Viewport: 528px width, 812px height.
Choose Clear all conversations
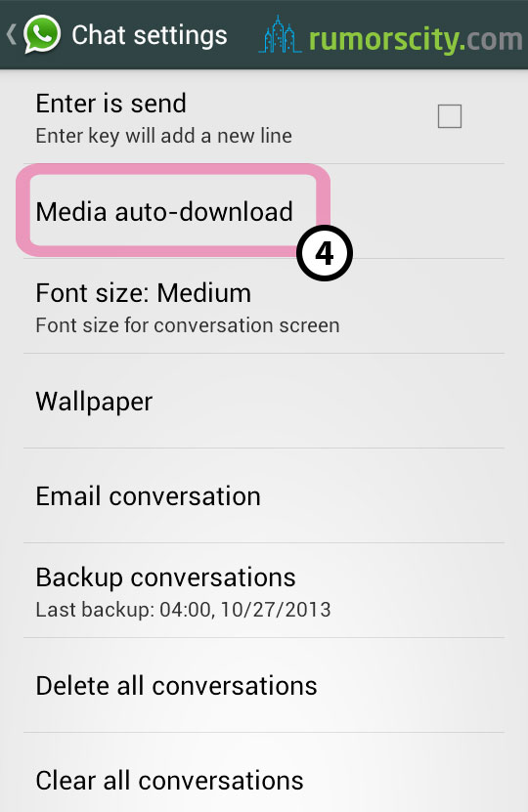264,773
